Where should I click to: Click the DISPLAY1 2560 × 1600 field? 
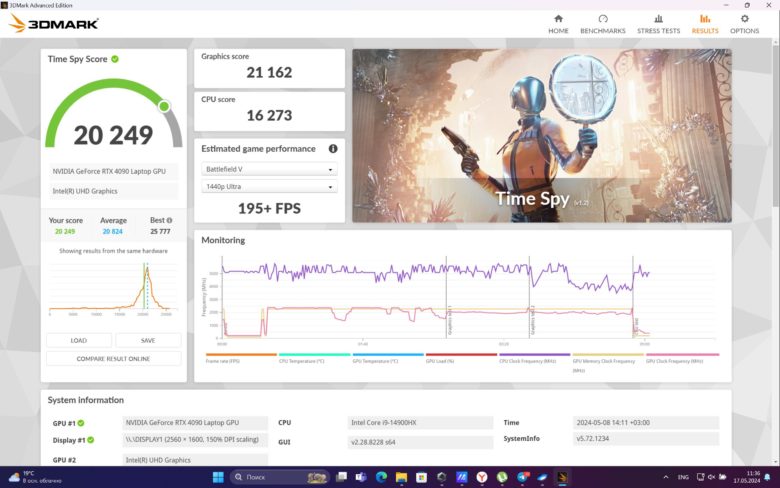tap(195, 440)
